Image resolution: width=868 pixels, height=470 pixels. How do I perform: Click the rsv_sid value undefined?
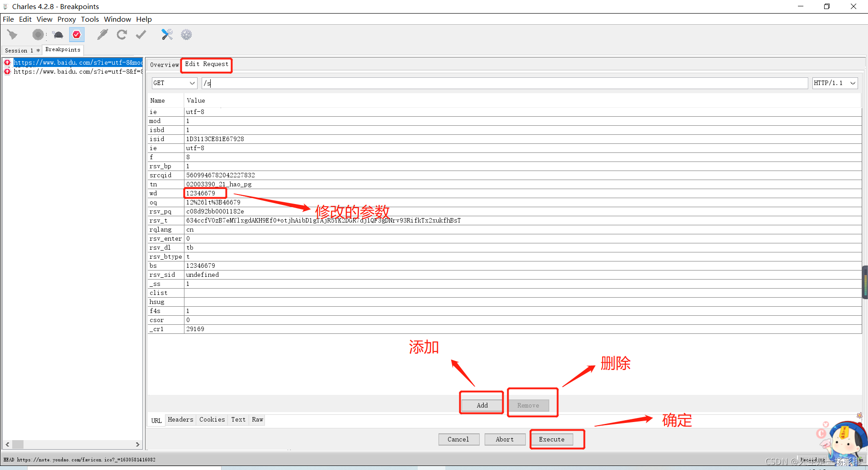(203, 275)
